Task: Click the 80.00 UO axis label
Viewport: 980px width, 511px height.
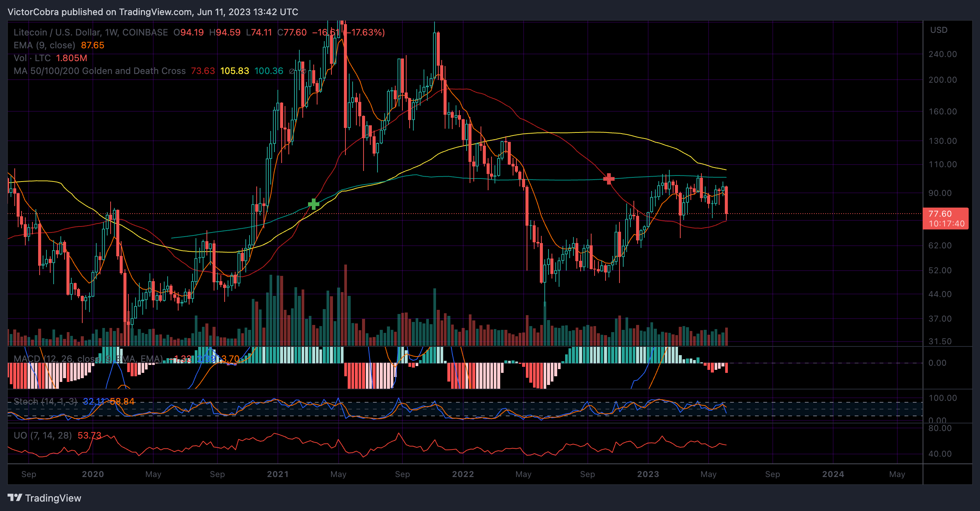Action: pyautogui.click(x=940, y=428)
